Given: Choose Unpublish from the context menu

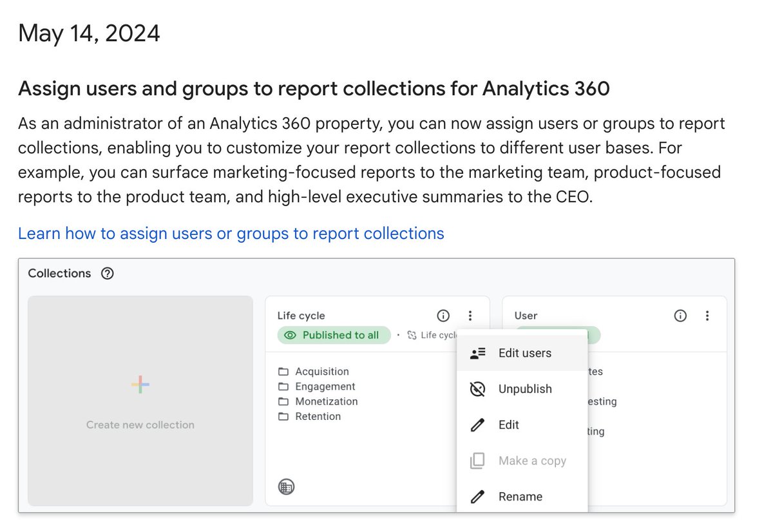Looking at the screenshot, I should (x=522, y=389).
